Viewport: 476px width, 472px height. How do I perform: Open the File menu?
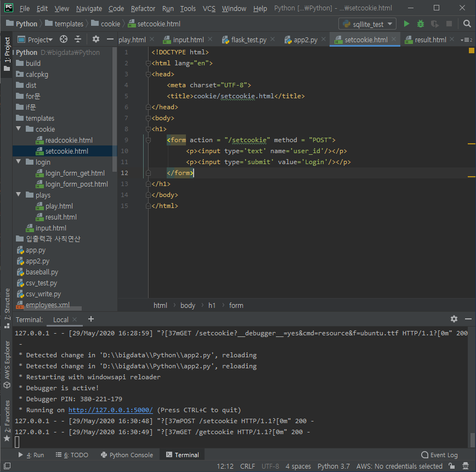(24, 8)
